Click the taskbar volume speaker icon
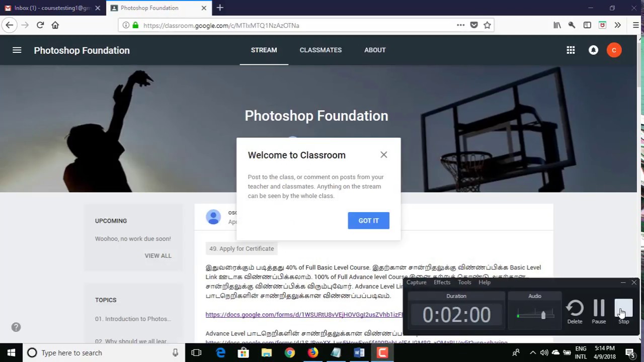This screenshot has height=362, width=644. coord(544,352)
